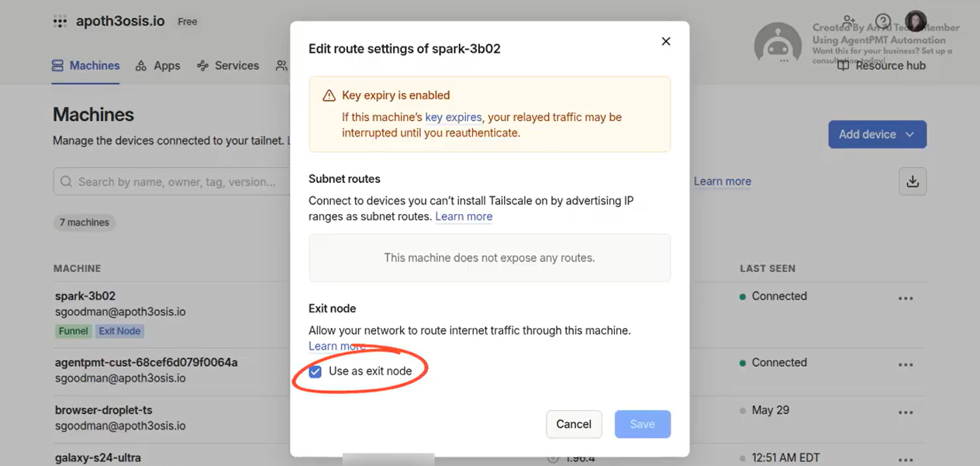Click the apoth3osis.io tailnet name
980x466 pixels.
tap(120, 21)
